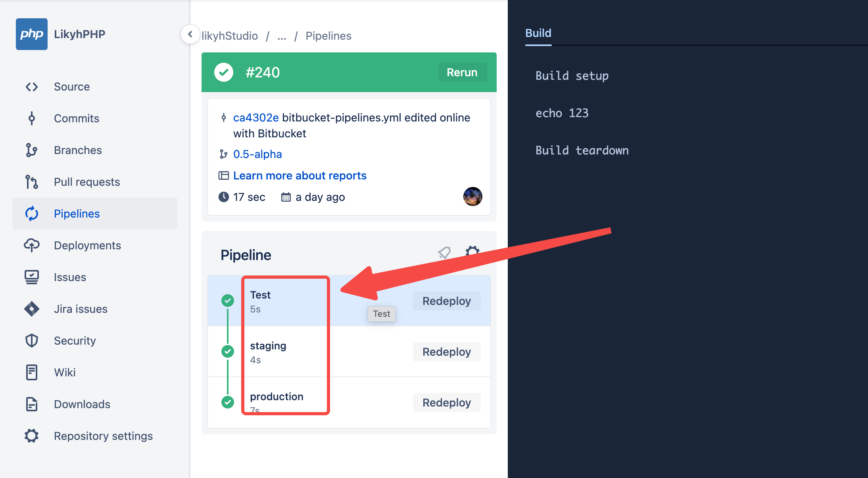Go to the Branches sidebar icon

(x=32, y=150)
